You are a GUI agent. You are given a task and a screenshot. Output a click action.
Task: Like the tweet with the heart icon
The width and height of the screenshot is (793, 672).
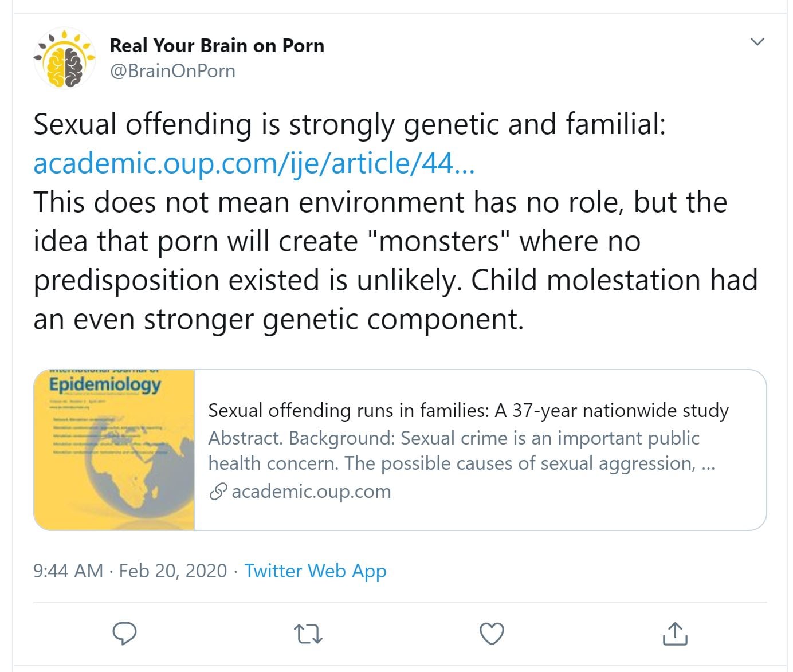point(491,634)
